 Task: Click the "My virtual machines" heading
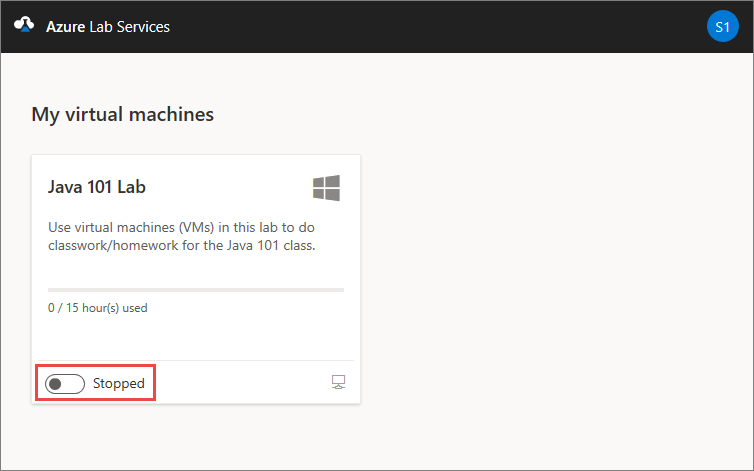tap(123, 115)
